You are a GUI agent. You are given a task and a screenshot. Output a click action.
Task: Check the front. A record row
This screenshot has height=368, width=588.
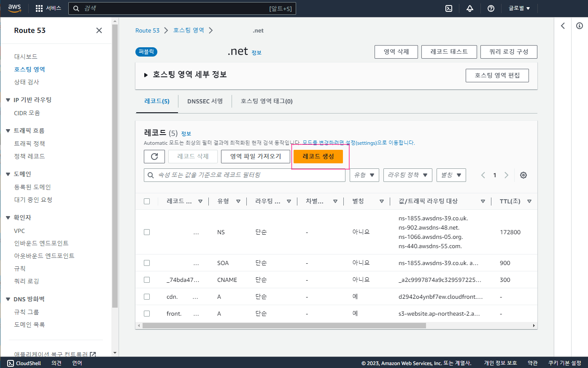[147, 314]
